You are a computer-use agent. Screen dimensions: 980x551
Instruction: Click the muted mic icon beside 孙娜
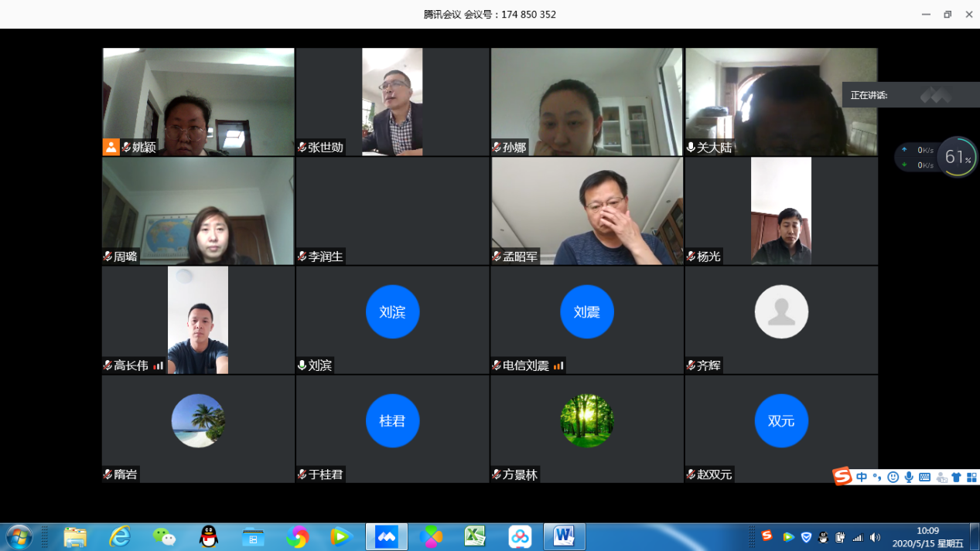click(x=497, y=147)
